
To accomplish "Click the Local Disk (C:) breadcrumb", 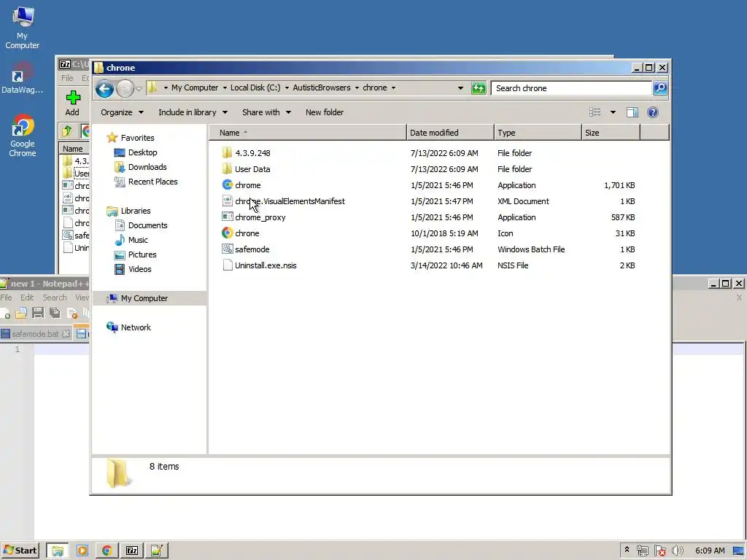I will [x=255, y=87].
